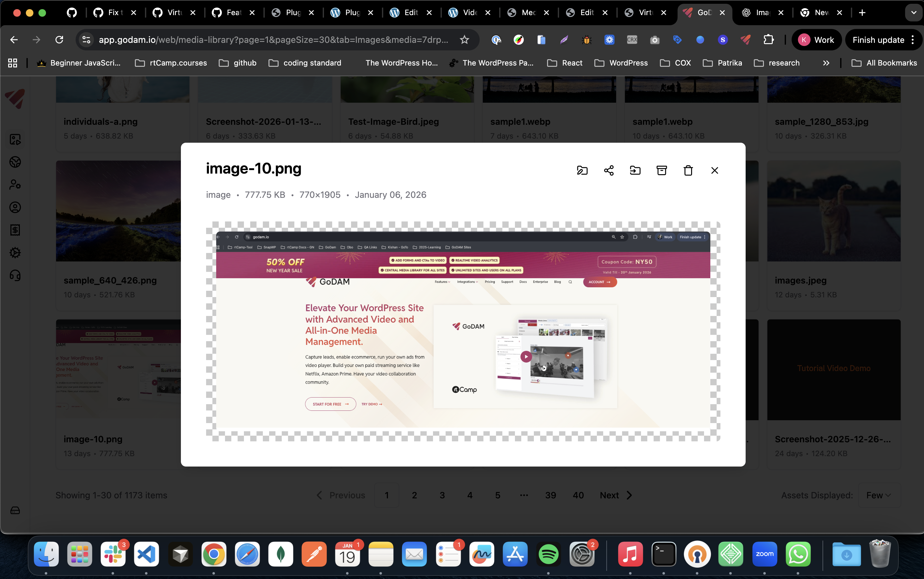The width and height of the screenshot is (924, 579).
Task: Expand hidden bookmarks chevron in bookmarks bar
Action: (x=826, y=63)
